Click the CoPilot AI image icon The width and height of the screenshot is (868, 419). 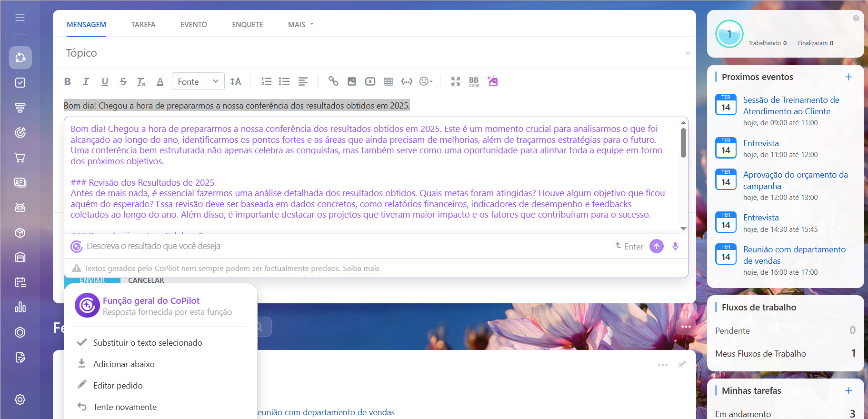tap(493, 81)
